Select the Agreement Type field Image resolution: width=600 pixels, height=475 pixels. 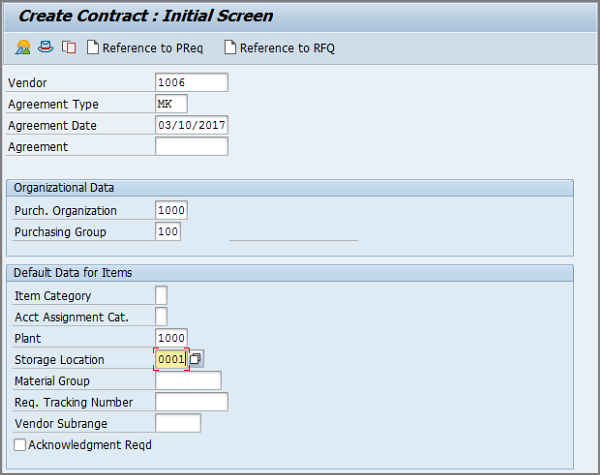[172, 104]
